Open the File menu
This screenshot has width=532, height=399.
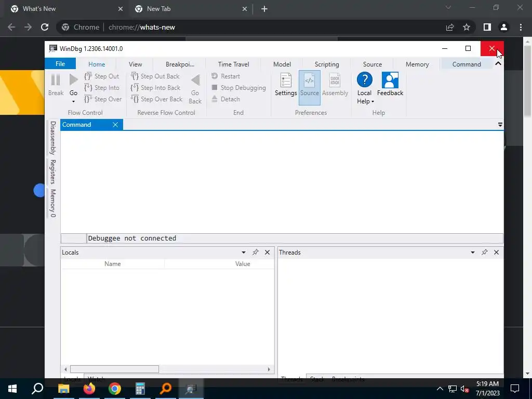[60, 64]
